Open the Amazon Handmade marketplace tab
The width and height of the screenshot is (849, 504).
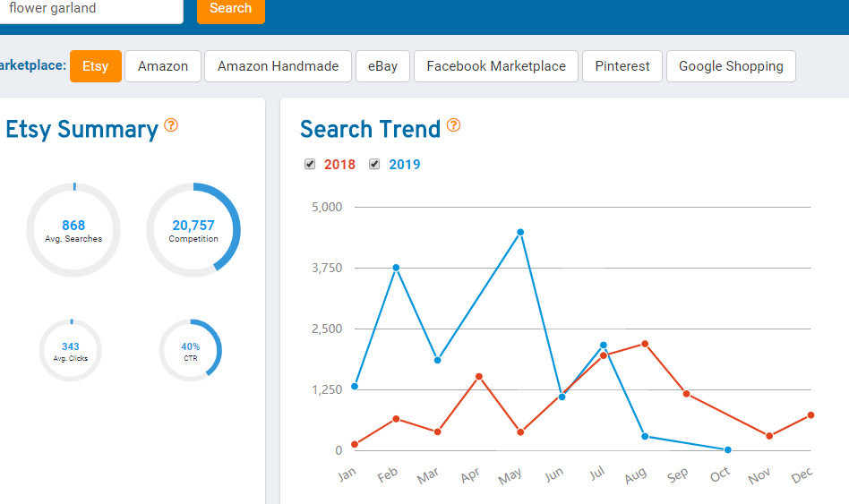pyautogui.click(x=278, y=66)
